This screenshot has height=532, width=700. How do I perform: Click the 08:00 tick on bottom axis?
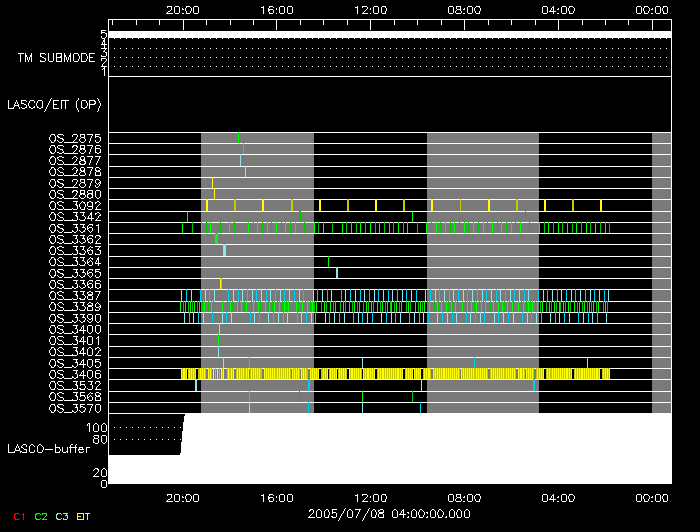(x=465, y=497)
